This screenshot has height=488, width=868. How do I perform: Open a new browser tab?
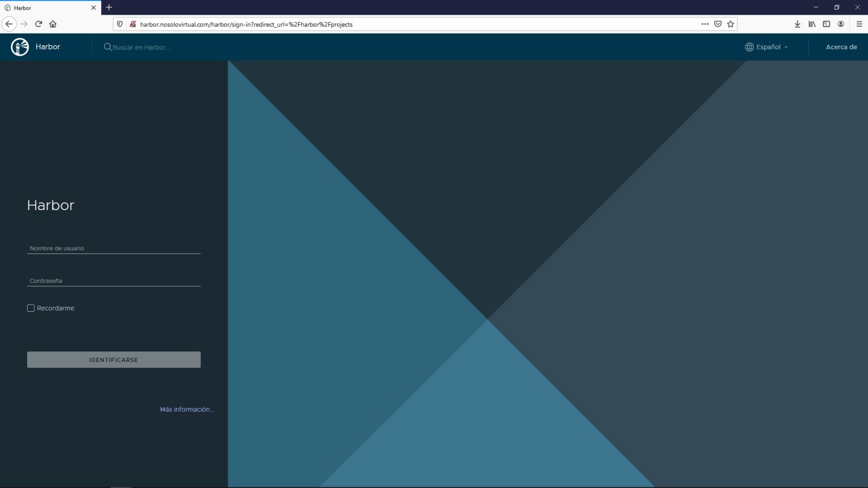[108, 7]
